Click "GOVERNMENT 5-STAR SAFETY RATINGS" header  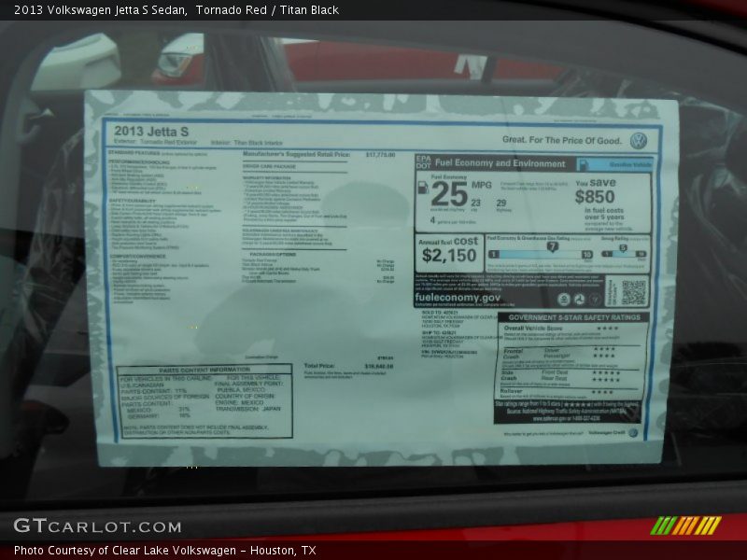[574, 317]
